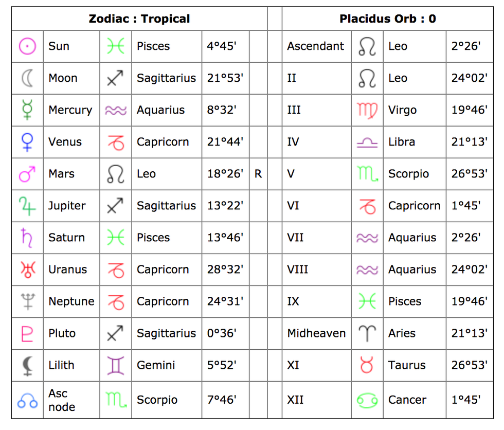Click the Gemini glyph next to Lilith

point(116,365)
